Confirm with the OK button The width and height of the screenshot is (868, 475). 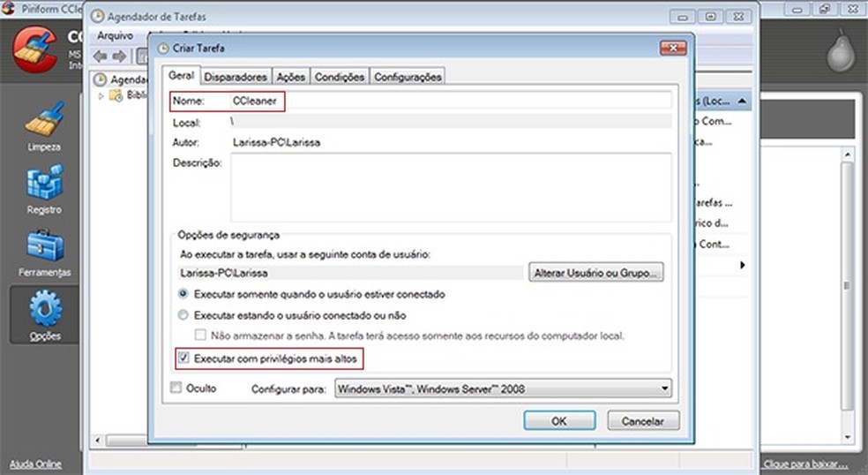pyautogui.click(x=559, y=420)
